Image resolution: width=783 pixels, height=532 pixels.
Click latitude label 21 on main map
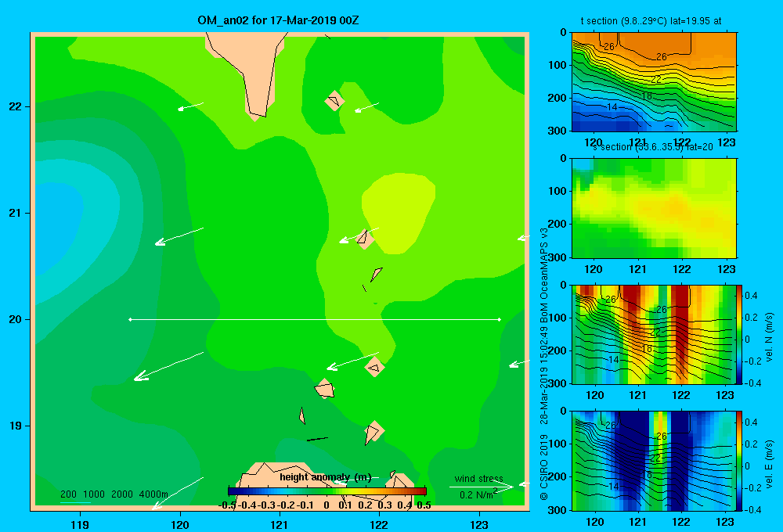[x=16, y=213]
